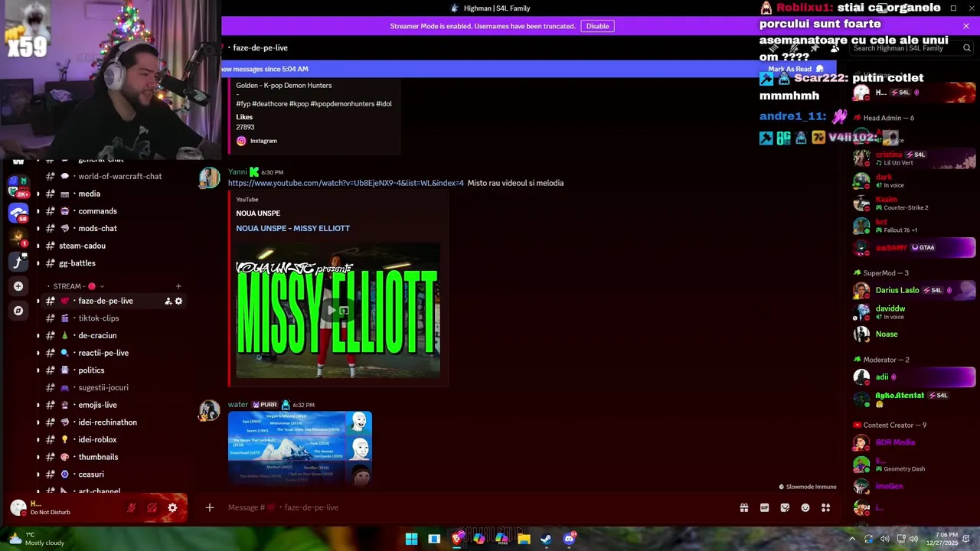
Task: Click the Instagram source label in embed
Action: pyautogui.click(x=263, y=141)
